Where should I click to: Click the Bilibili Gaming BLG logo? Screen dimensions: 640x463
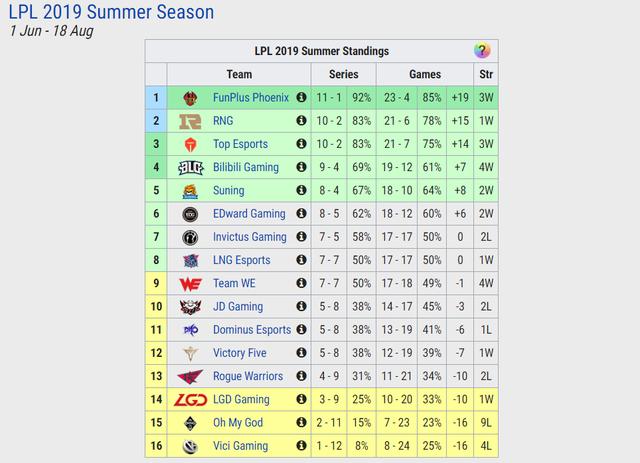[x=191, y=167]
